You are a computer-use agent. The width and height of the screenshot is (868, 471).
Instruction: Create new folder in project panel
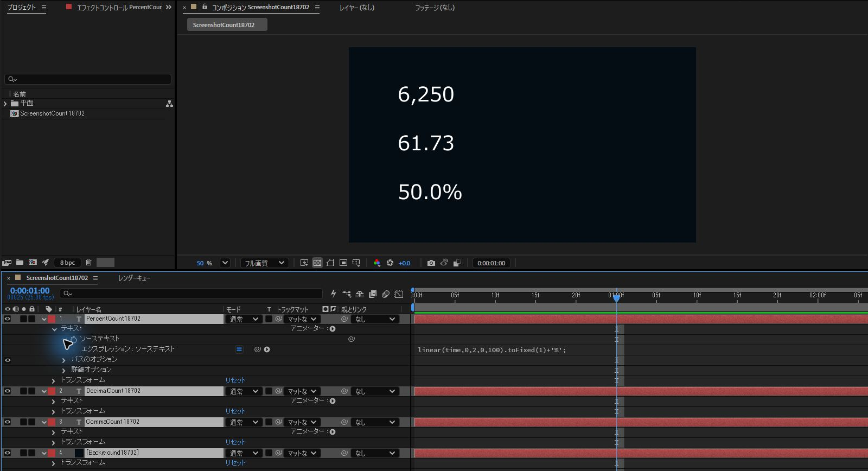(20, 263)
